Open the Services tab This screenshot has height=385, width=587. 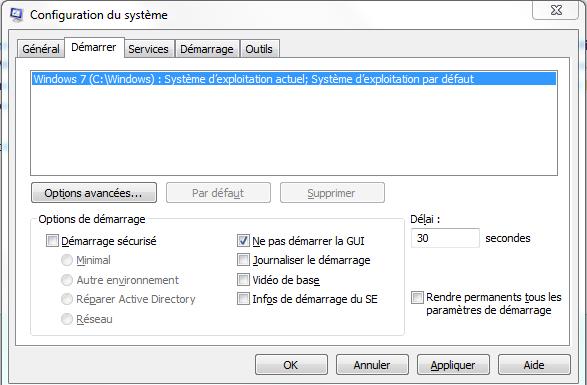(148, 49)
